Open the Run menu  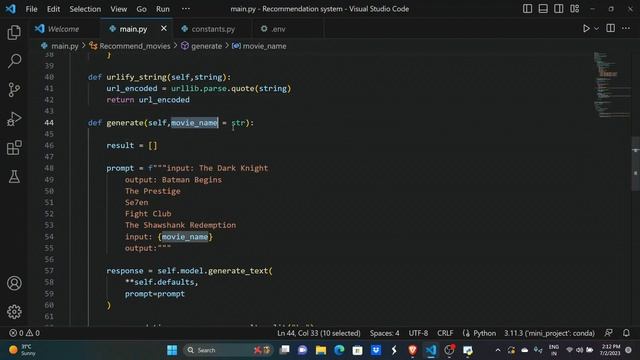click(x=162, y=9)
